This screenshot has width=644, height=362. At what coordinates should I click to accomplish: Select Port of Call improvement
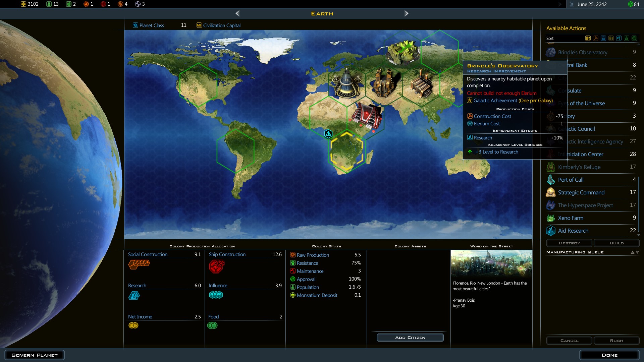pyautogui.click(x=571, y=180)
